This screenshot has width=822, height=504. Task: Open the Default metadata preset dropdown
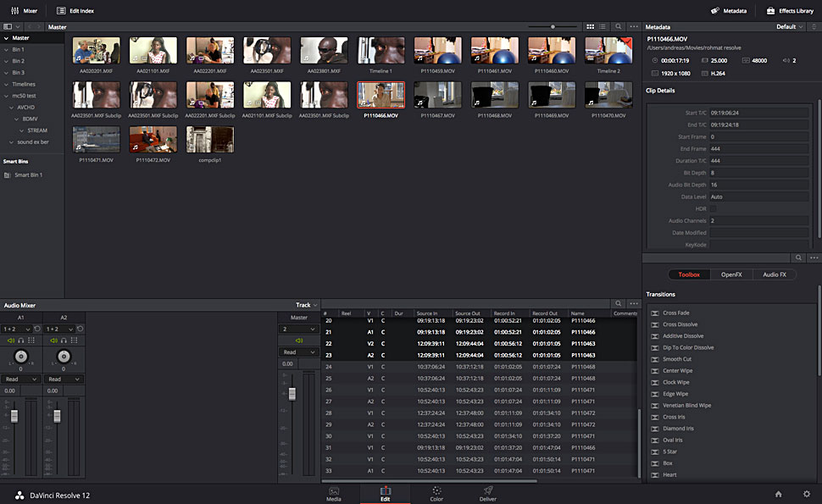790,27
